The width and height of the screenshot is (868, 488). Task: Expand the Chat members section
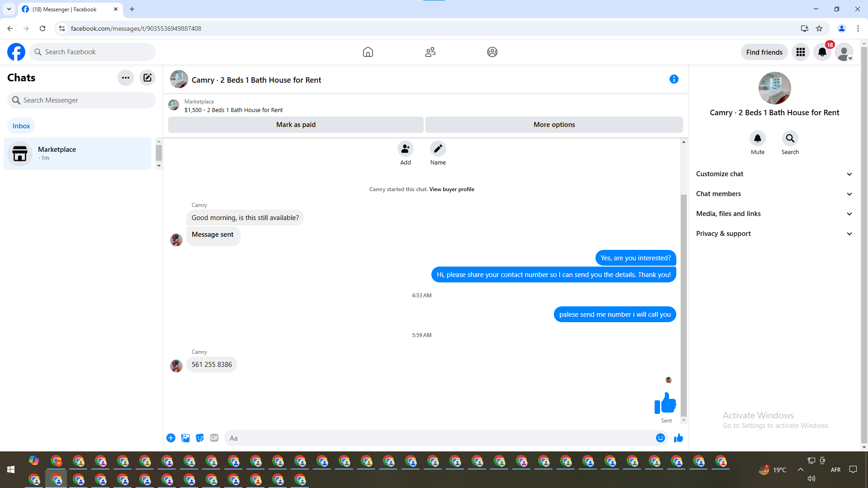click(x=774, y=194)
